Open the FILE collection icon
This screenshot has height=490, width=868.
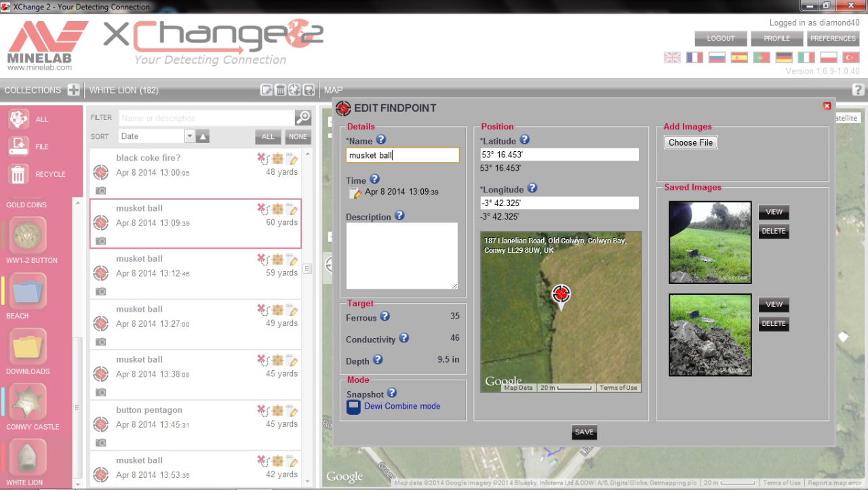click(18, 146)
